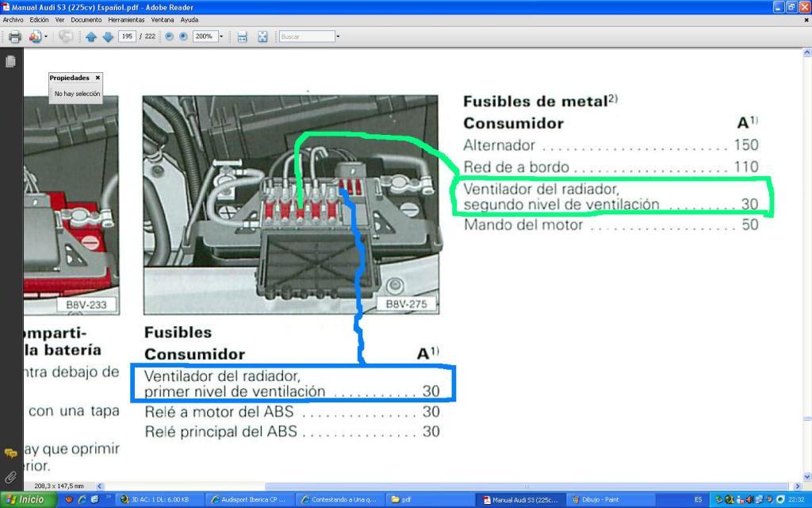This screenshot has height=508, width=812.
Task: Open the Documento menu
Action: (86, 20)
